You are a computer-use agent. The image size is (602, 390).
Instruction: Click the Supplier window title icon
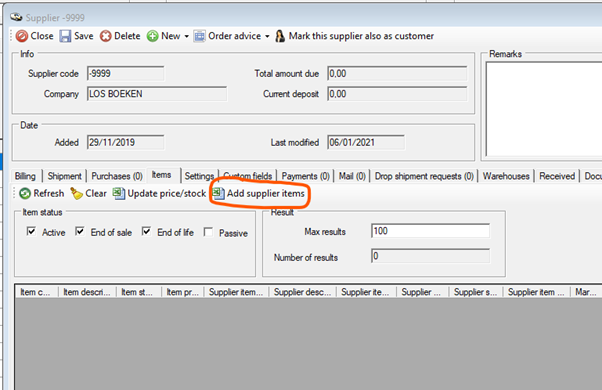[16, 17]
